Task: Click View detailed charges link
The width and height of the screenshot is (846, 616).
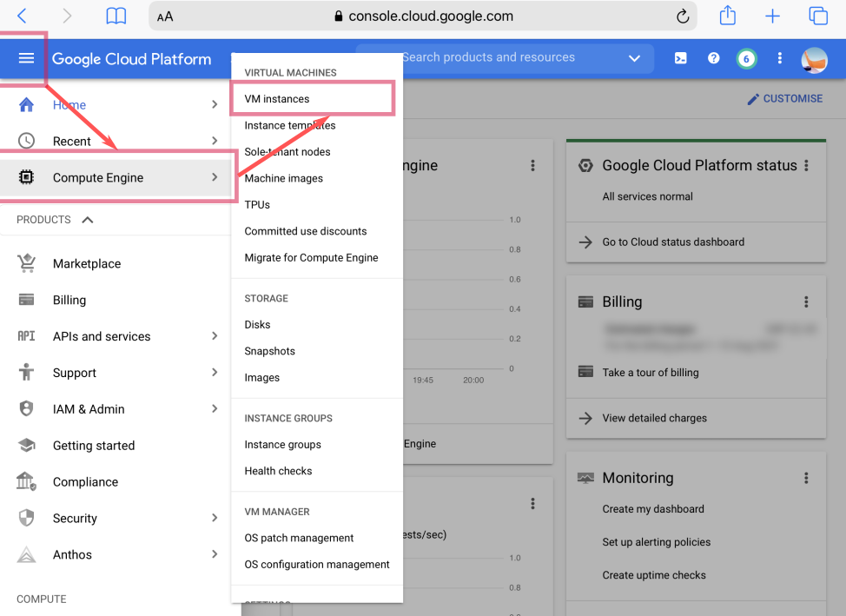Action: pos(654,418)
